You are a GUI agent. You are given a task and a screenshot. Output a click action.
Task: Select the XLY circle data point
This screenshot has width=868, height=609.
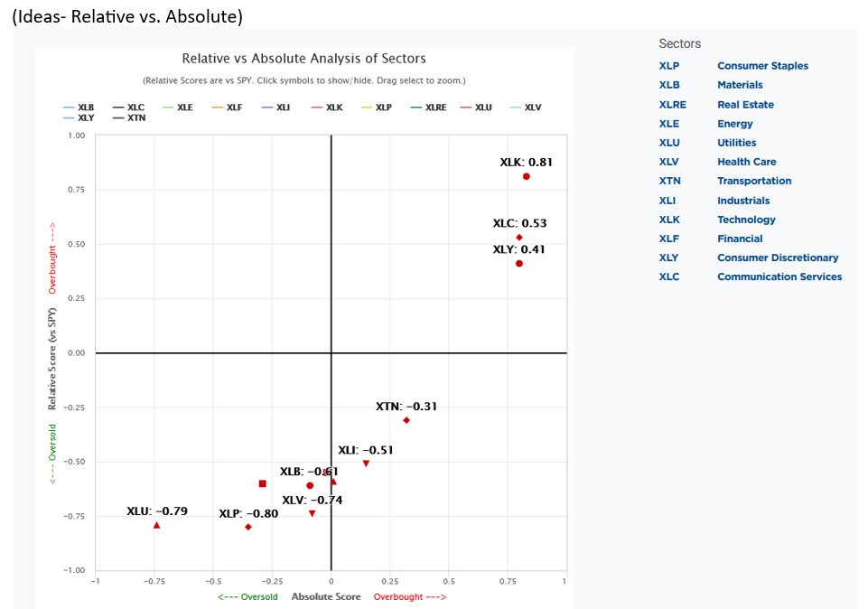pos(519,263)
